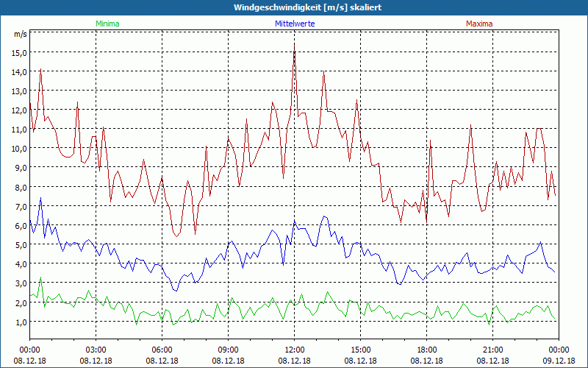Click the blue Mittelwerte legend label
The height and width of the screenshot is (368, 588).
(295, 24)
